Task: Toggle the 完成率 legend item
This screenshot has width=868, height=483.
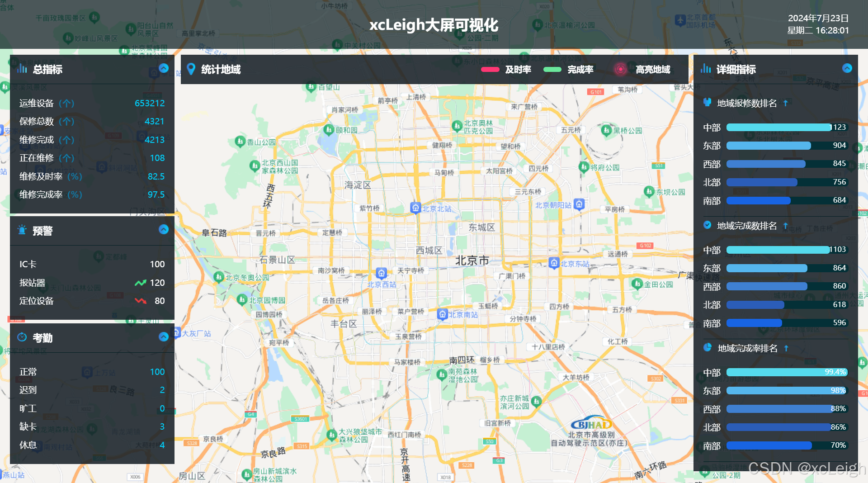Action: coord(568,70)
